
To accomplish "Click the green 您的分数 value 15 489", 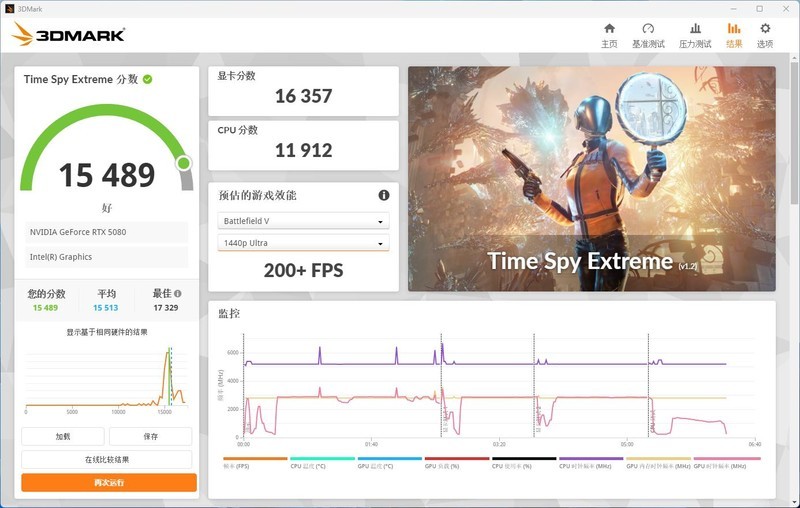I will (45, 308).
